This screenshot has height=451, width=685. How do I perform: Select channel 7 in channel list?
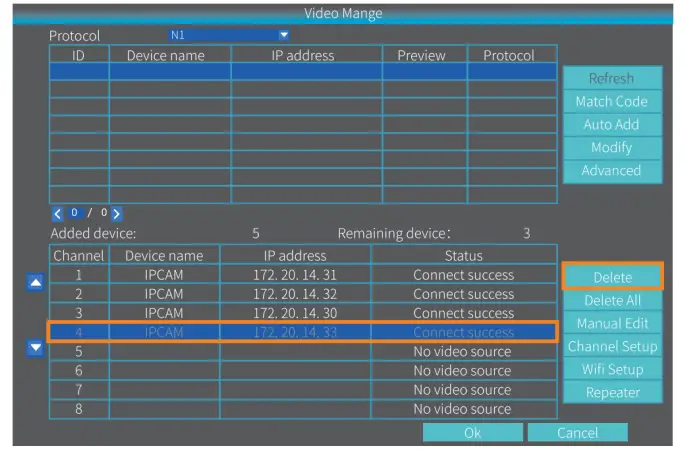coord(79,390)
